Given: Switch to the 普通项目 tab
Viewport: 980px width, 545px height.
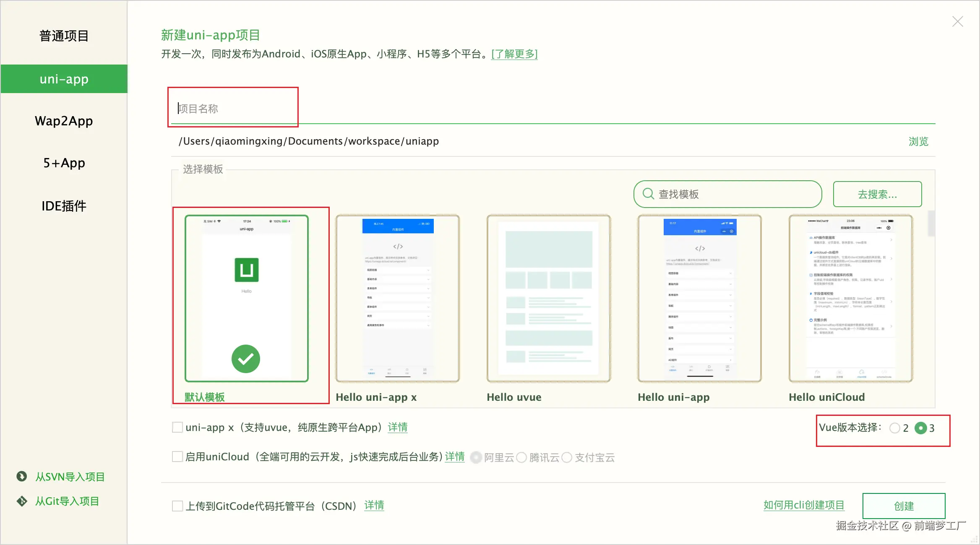Looking at the screenshot, I should 64,36.
